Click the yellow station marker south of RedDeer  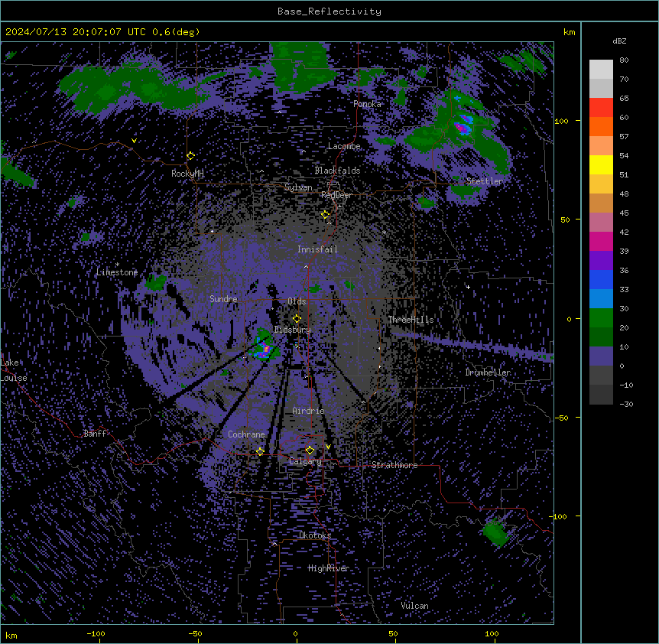click(x=325, y=215)
